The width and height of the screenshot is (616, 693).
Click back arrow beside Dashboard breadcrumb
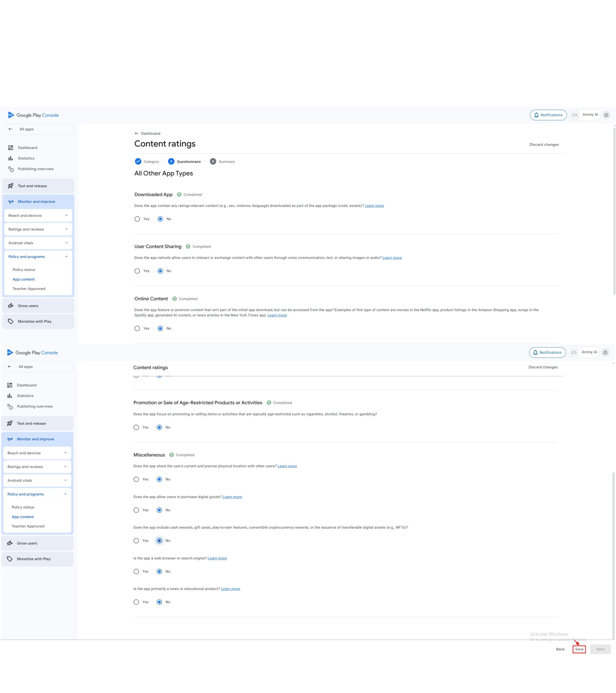137,133
